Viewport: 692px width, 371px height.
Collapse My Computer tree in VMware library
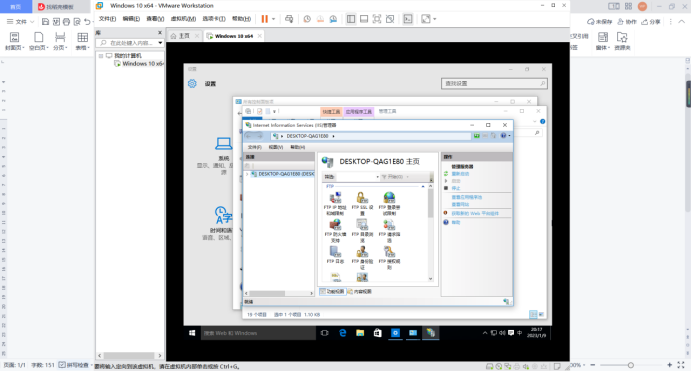tap(101, 56)
